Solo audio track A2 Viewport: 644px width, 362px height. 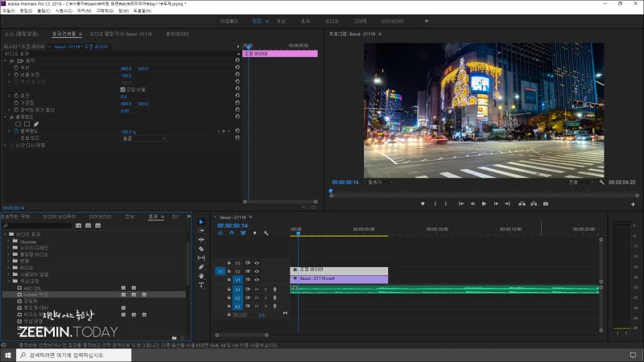(x=266, y=298)
